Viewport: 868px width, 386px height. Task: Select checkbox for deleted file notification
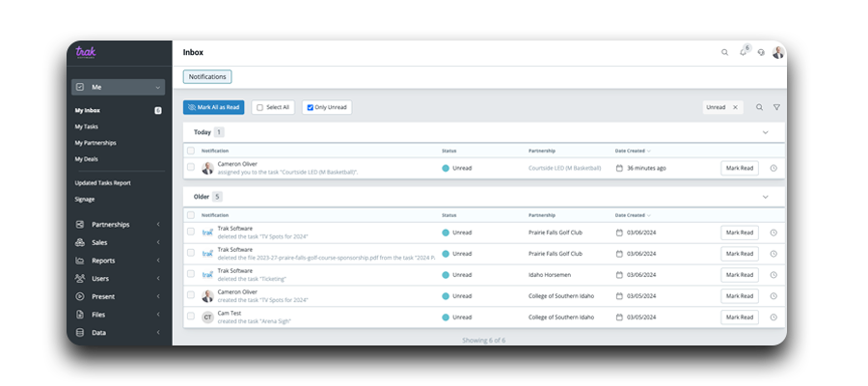191,253
